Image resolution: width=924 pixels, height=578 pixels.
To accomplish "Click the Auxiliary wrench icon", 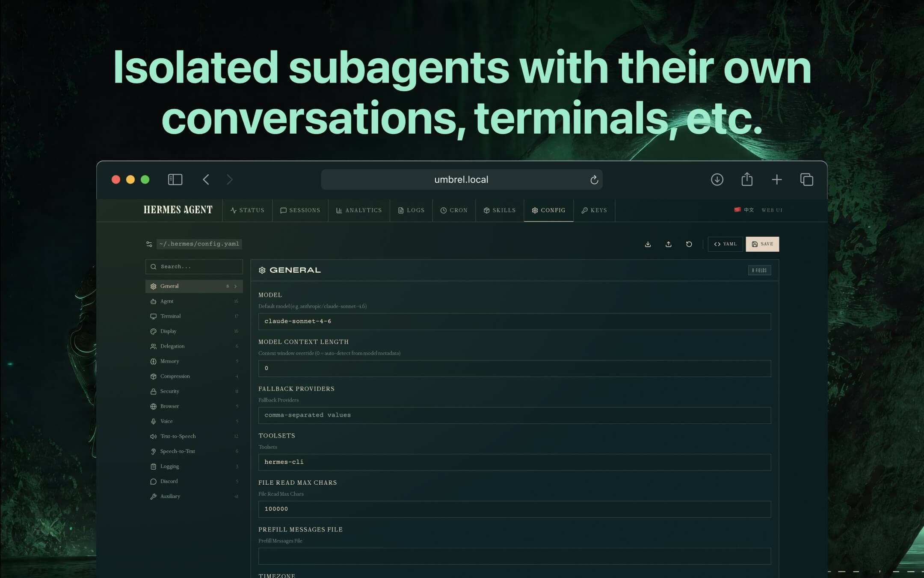I will [154, 496].
